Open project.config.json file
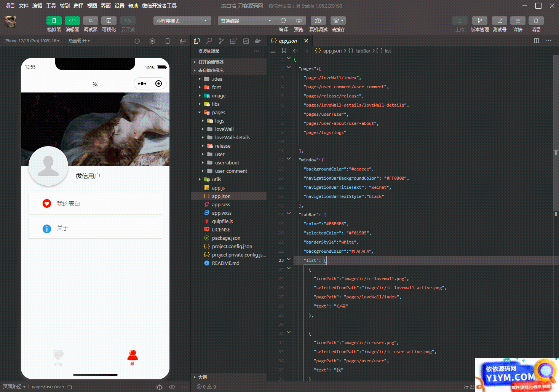The image size is (559, 392). 228,246
